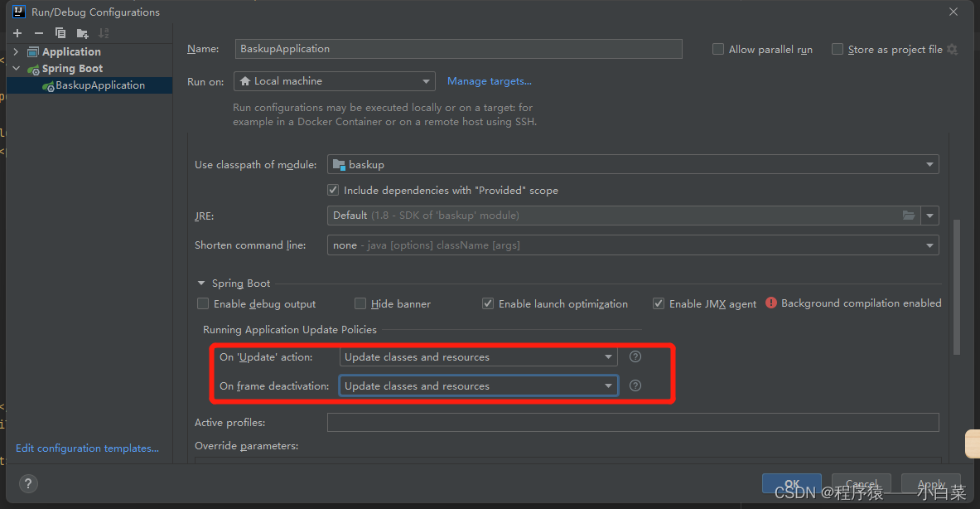
Task: Collapse the Spring Boot tree node
Action: click(17, 68)
